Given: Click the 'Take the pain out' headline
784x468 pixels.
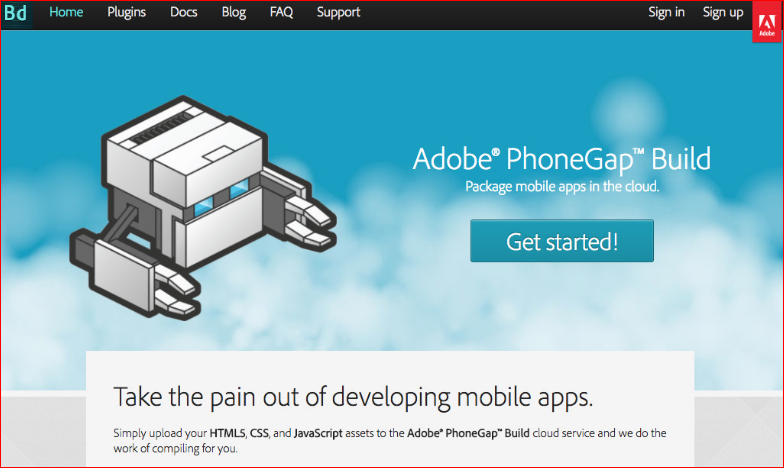Looking at the screenshot, I should pyautogui.click(x=353, y=397).
